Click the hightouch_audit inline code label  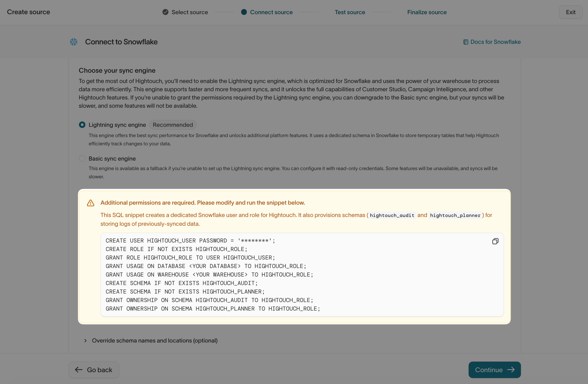[x=392, y=215]
